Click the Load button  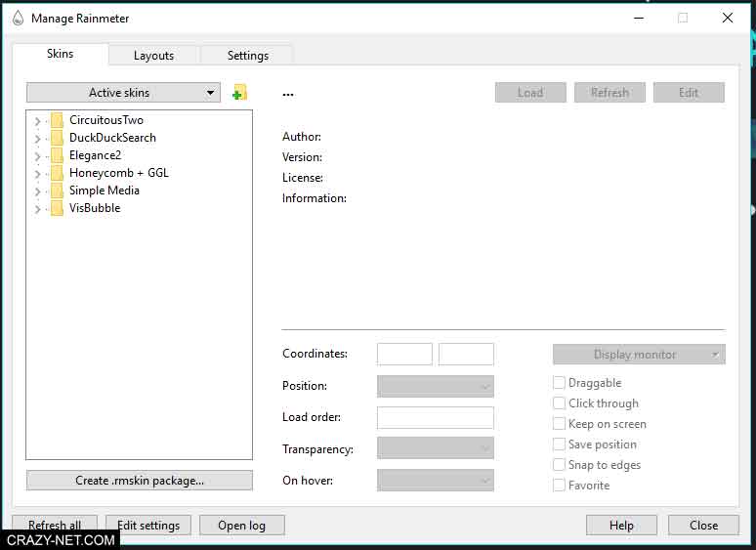click(x=530, y=93)
